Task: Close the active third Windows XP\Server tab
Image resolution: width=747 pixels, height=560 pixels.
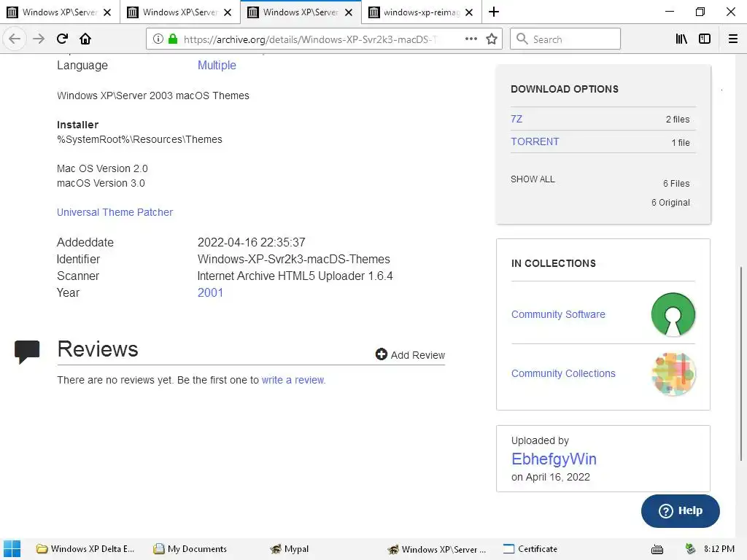Action: pyautogui.click(x=349, y=12)
